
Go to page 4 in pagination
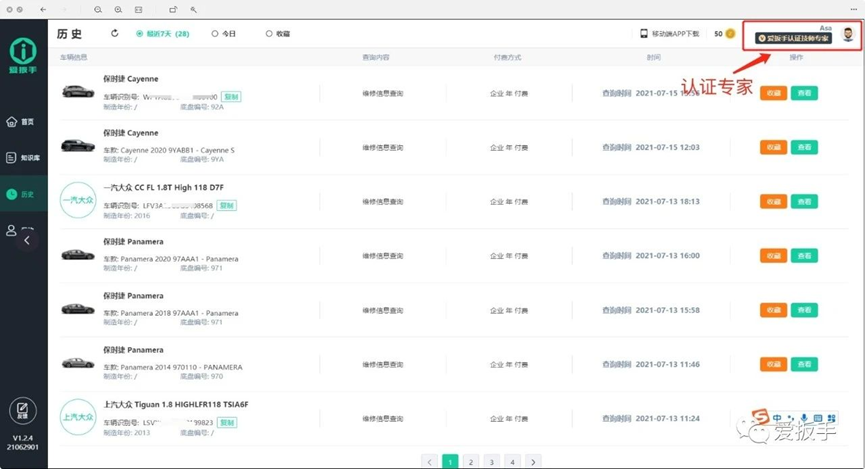(x=512, y=462)
